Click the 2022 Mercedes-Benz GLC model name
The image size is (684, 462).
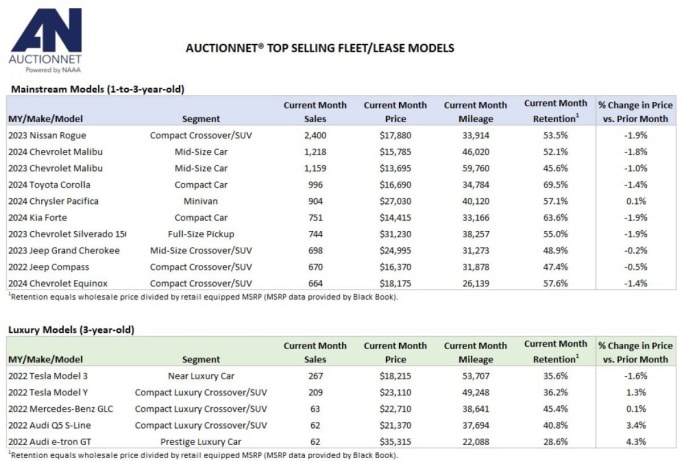coord(61,409)
